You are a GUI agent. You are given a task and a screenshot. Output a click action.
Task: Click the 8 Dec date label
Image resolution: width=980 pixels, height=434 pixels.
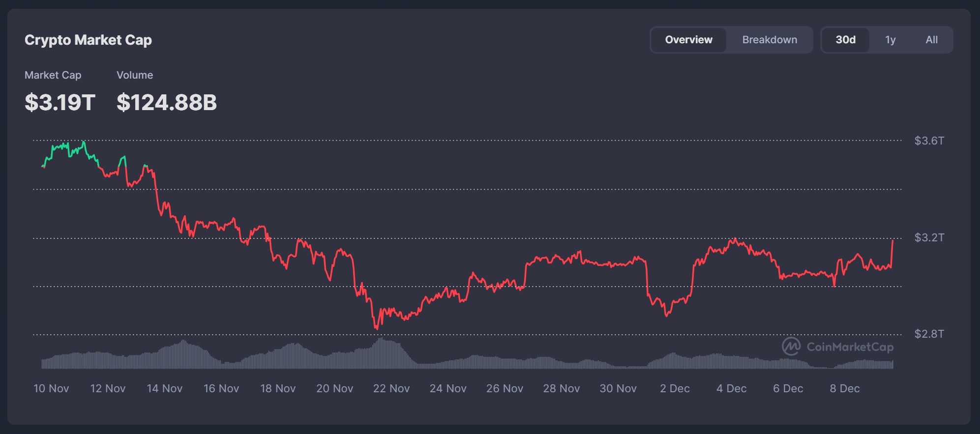point(844,388)
